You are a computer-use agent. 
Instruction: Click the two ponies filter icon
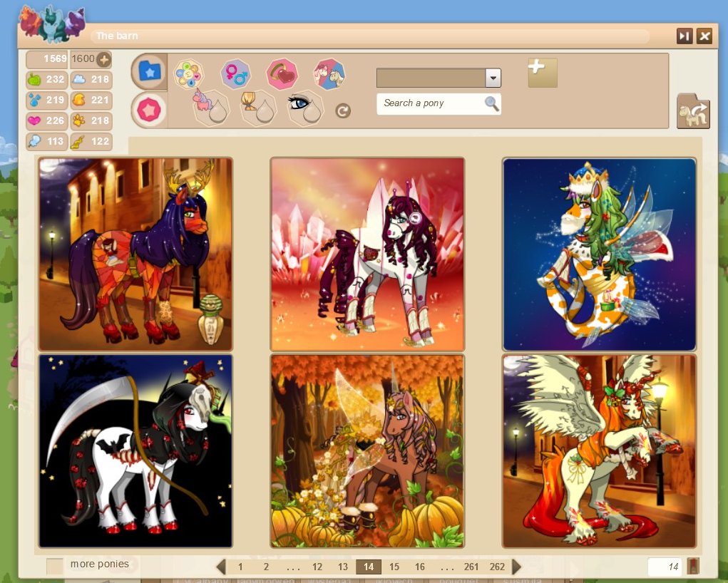click(329, 74)
